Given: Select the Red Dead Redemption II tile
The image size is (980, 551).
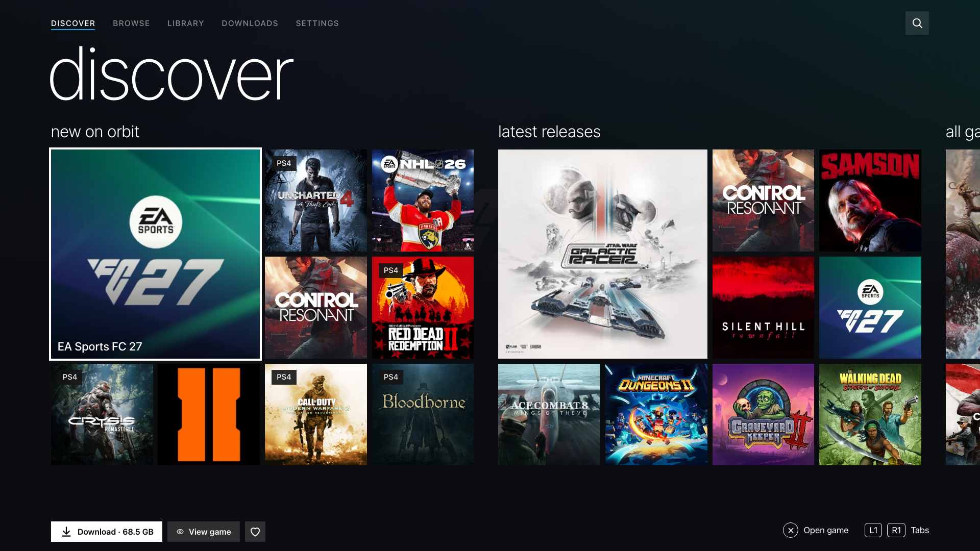Looking at the screenshot, I should click(x=423, y=308).
